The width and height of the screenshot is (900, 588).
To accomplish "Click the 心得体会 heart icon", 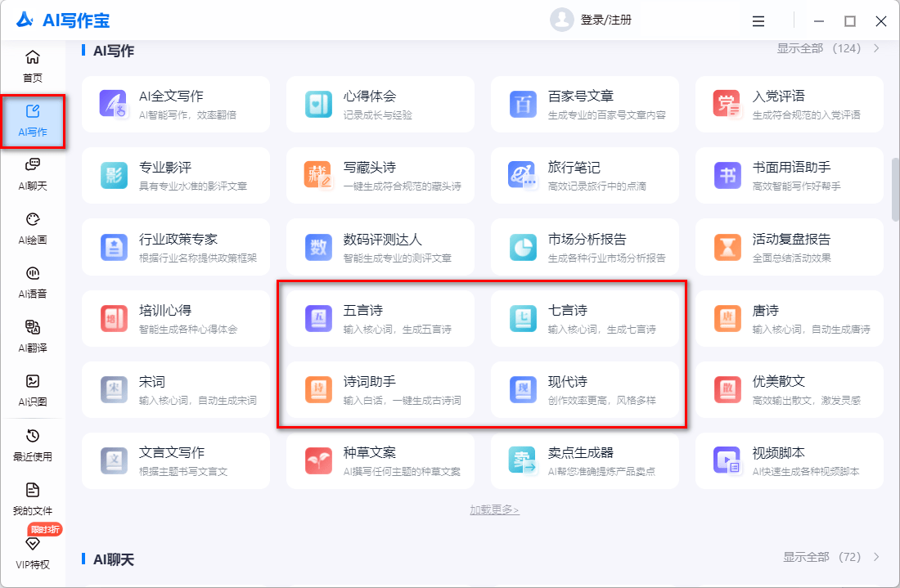I will pyautogui.click(x=317, y=104).
